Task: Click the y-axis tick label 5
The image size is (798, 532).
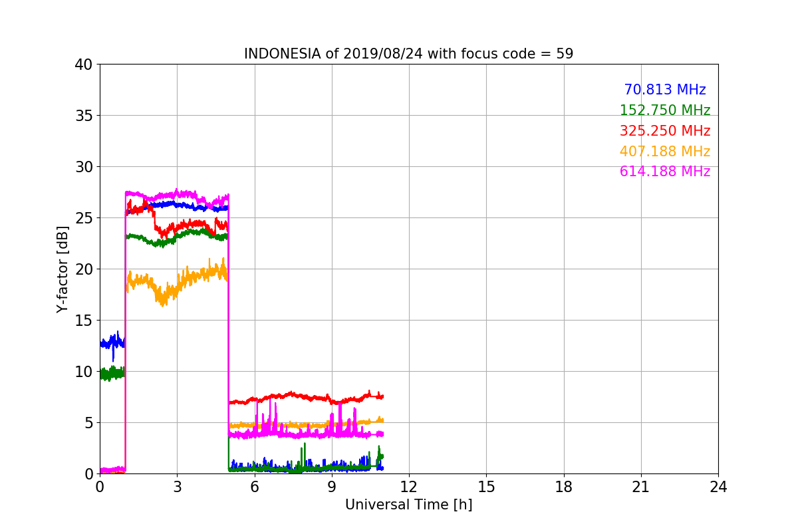Action: (x=88, y=423)
